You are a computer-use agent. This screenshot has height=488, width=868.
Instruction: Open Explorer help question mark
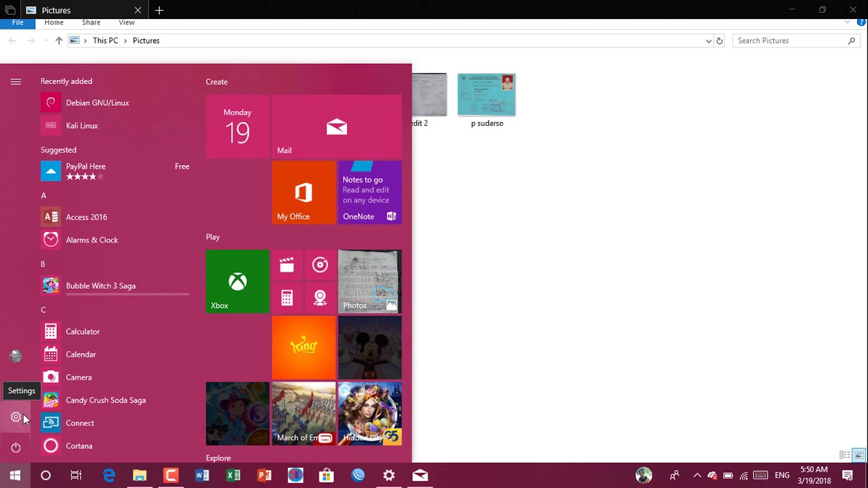click(x=861, y=22)
